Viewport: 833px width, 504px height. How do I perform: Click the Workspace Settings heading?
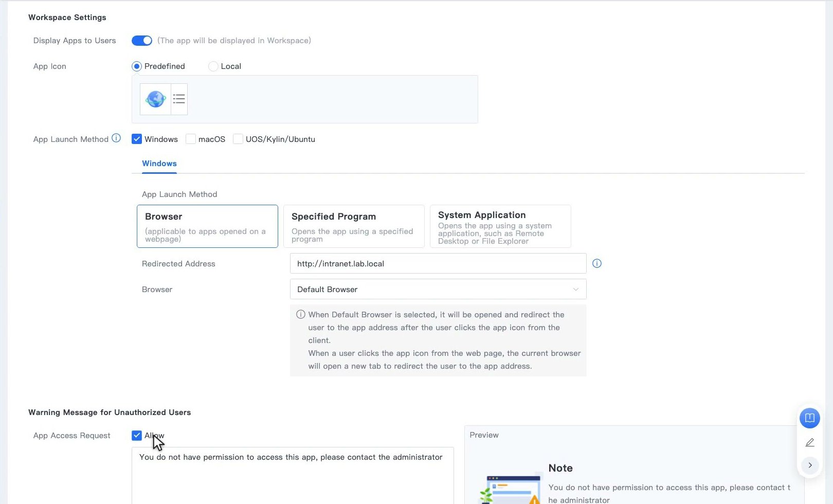pos(67,17)
